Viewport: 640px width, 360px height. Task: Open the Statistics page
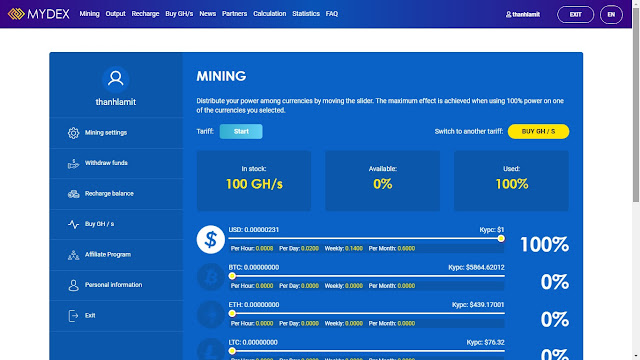(x=306, y=14)
